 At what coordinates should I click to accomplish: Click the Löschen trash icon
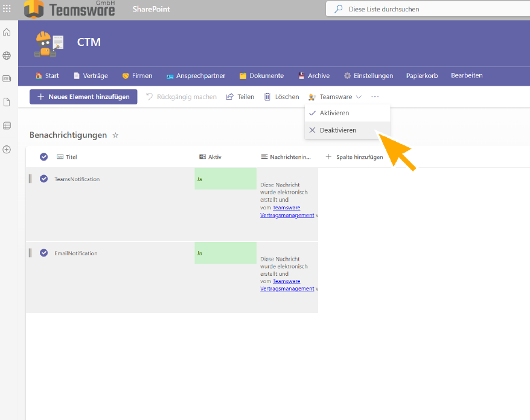[x=267, y=97]
